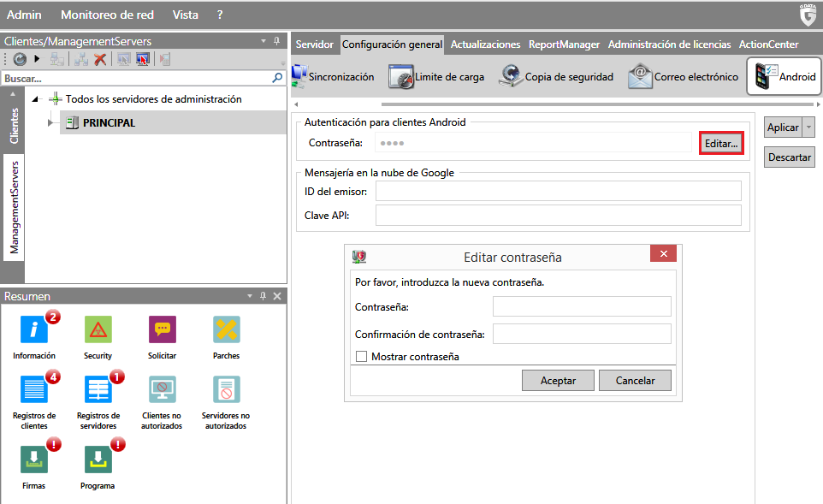Click the ID del emisor field
The width and height of the screenshot is (823, 504).
tap(558, 191)
